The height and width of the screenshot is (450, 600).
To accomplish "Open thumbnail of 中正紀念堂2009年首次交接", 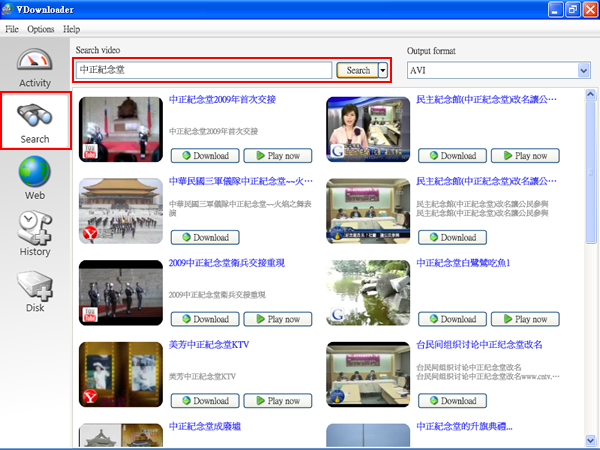I will (121, 129).
